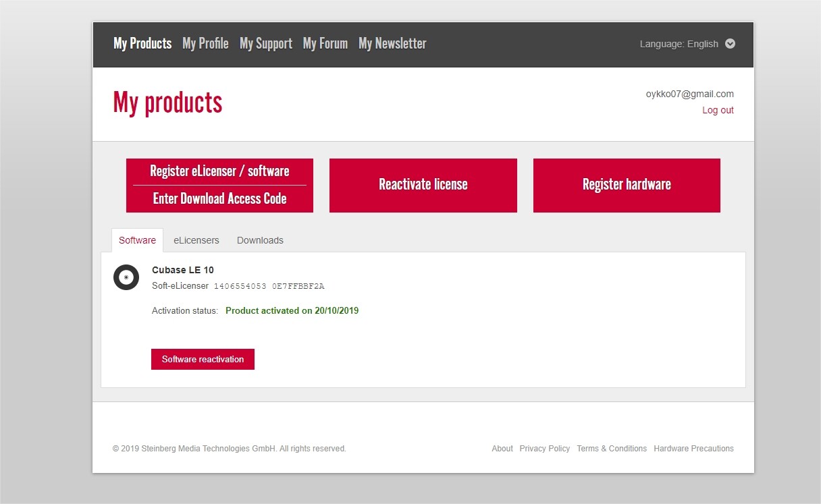Click Enter Download Access Code
Screen dimensions: 821x504
(219, 199)
